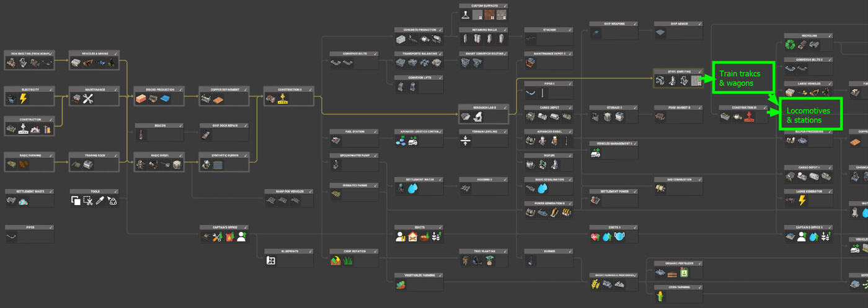Open the Basic Farming research node
868x308 pixels.
29,162
